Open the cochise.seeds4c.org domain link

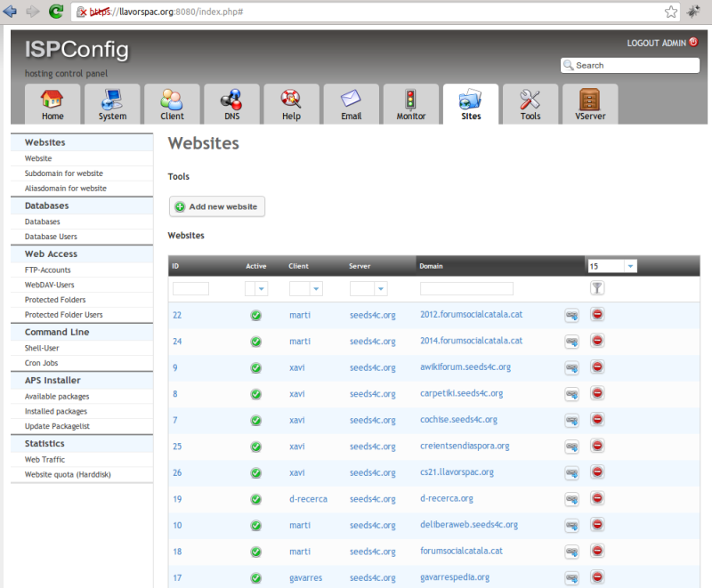pos(458,420)
